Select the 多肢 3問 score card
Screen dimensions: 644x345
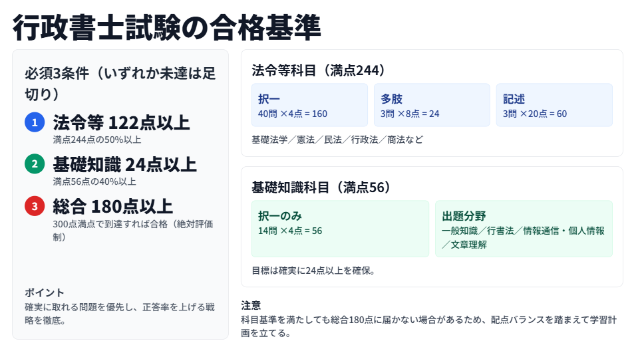tap(432, 105)
